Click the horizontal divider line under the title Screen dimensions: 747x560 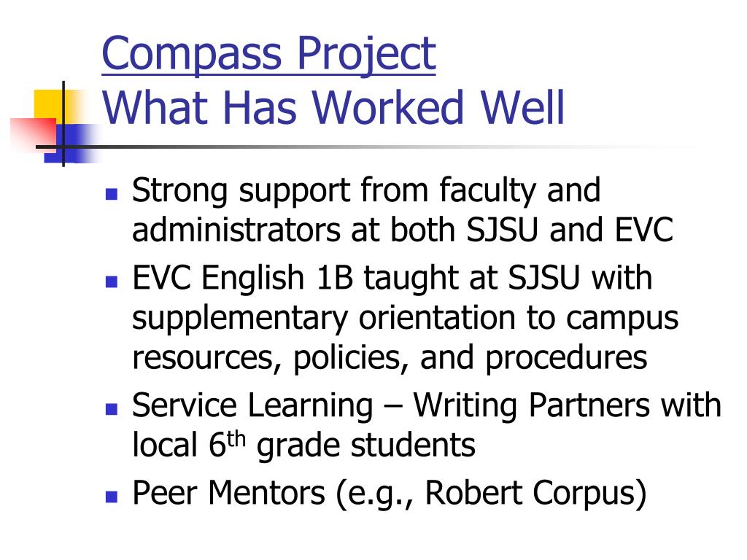tap(362, 147)
